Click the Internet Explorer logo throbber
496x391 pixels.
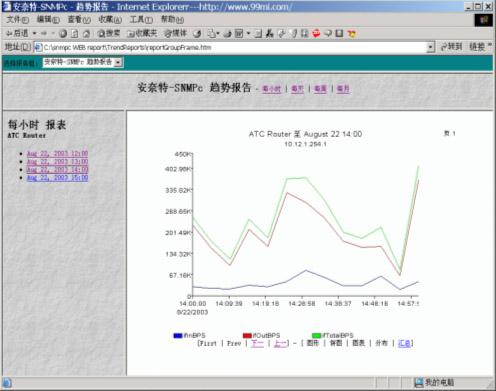[x=484, y=20]
